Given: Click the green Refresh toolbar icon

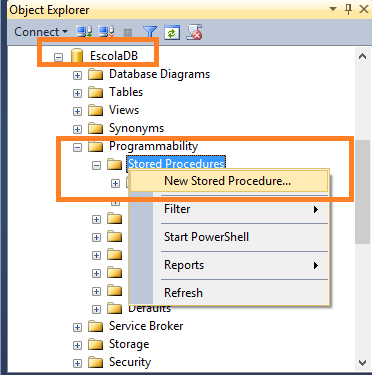Looking at the screenshot, I should coord(172,33).
